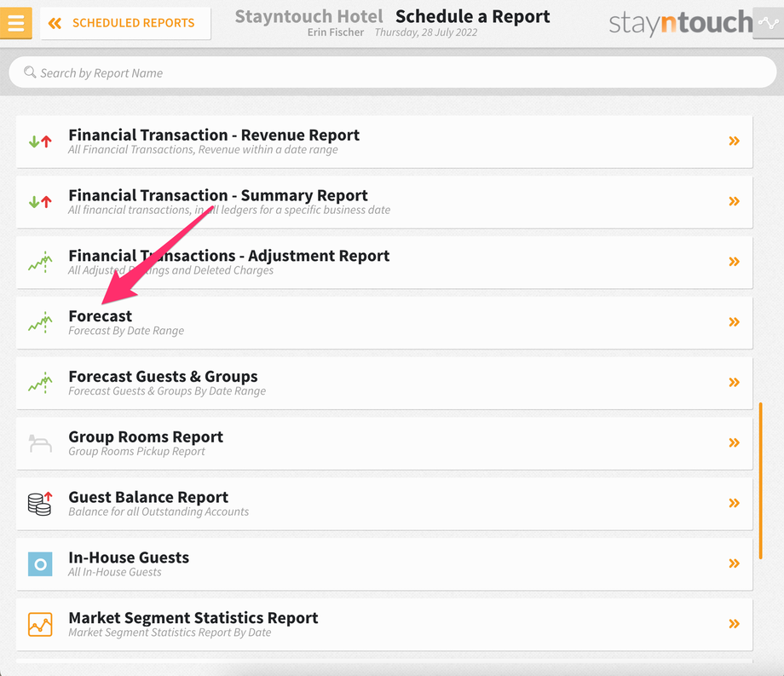
Task: Click the Forecast chart icon
Action: [40, 322]
